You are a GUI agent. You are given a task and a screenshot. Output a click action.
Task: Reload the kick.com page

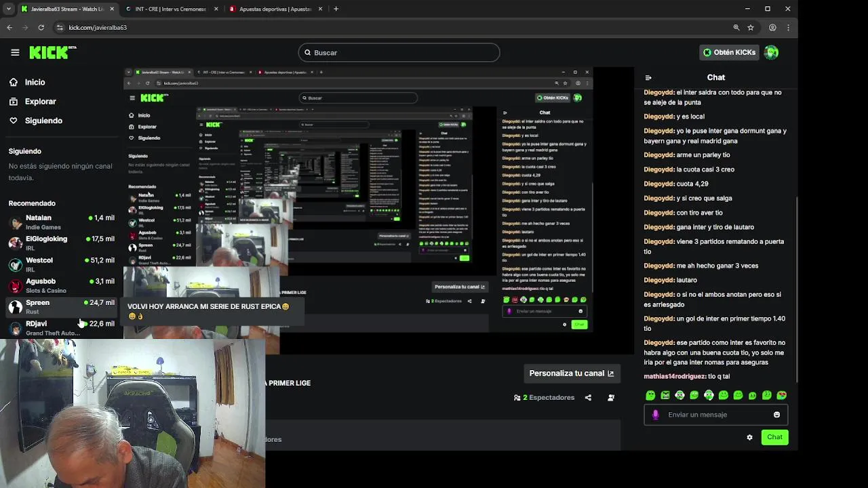click(41, 28)
